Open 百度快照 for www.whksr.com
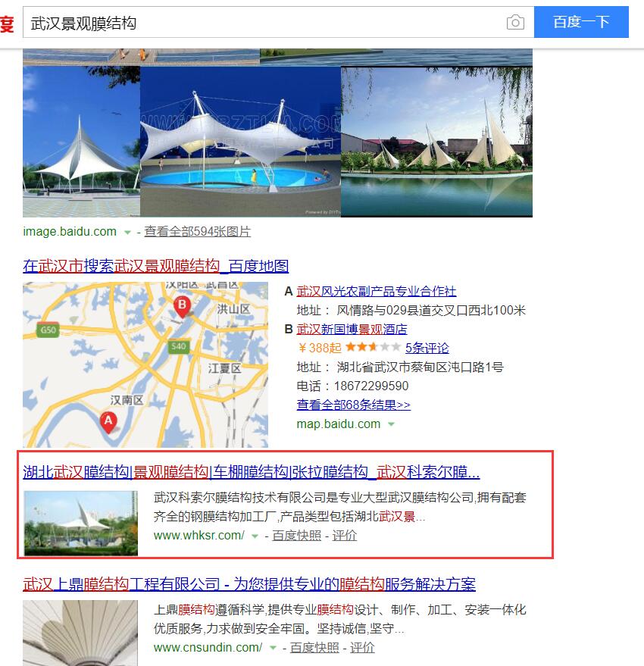 click(x=296, y=536)
